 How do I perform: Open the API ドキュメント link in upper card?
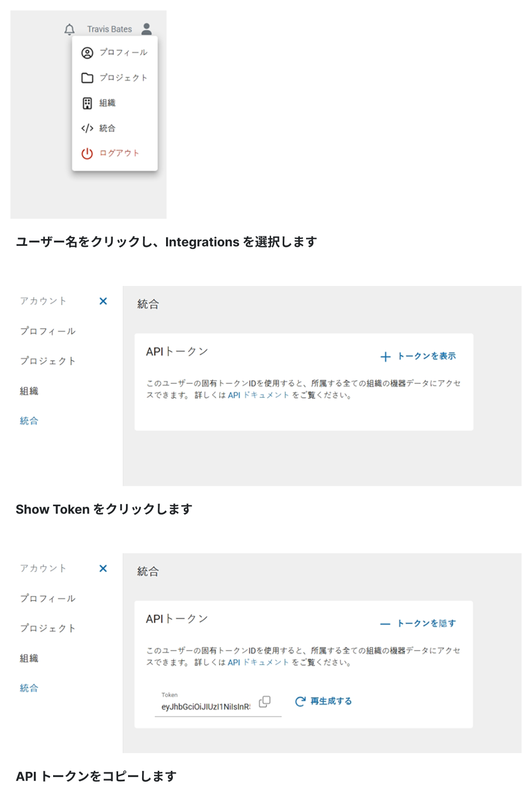pyautogui.click(x=258, y=395)
